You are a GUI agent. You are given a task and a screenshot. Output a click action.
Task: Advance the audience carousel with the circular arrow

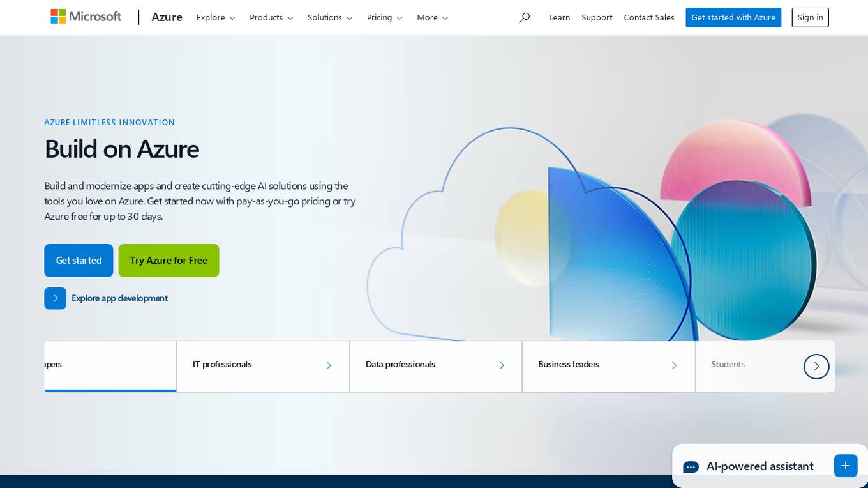[x=816, y=367]
